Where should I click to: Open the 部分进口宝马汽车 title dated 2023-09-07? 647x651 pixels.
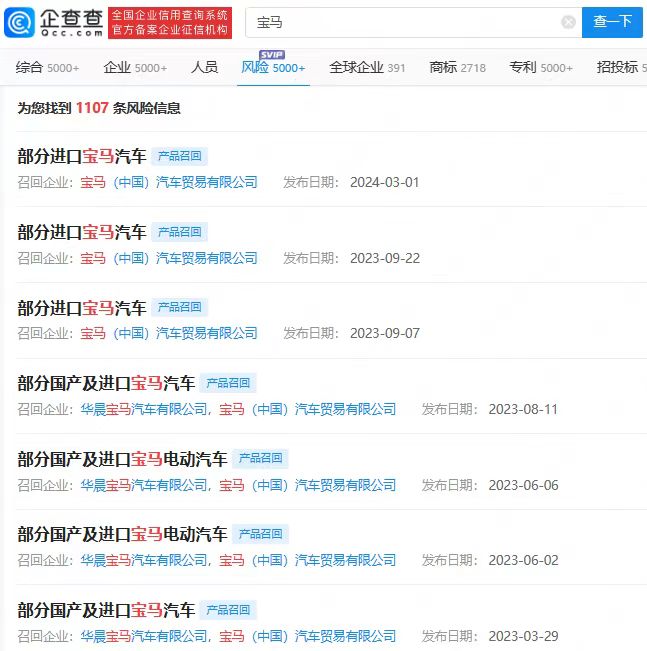pos(82,308)
